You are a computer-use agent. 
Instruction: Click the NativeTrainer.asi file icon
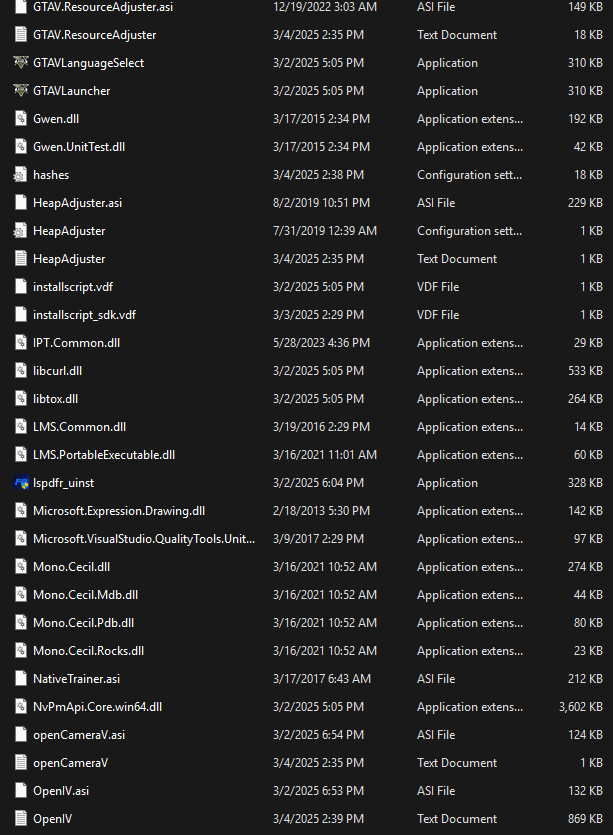[x=21, y=679]
